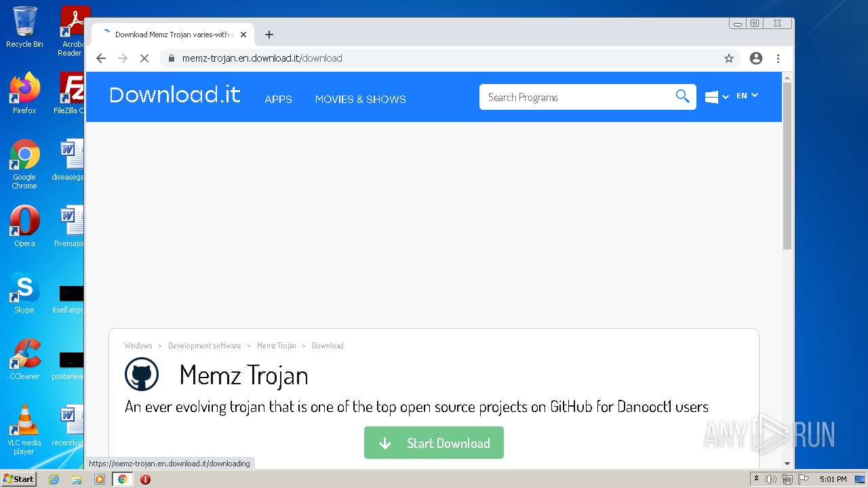Open VLC media player shortcut
868x488 pixels.
point(24,430)
